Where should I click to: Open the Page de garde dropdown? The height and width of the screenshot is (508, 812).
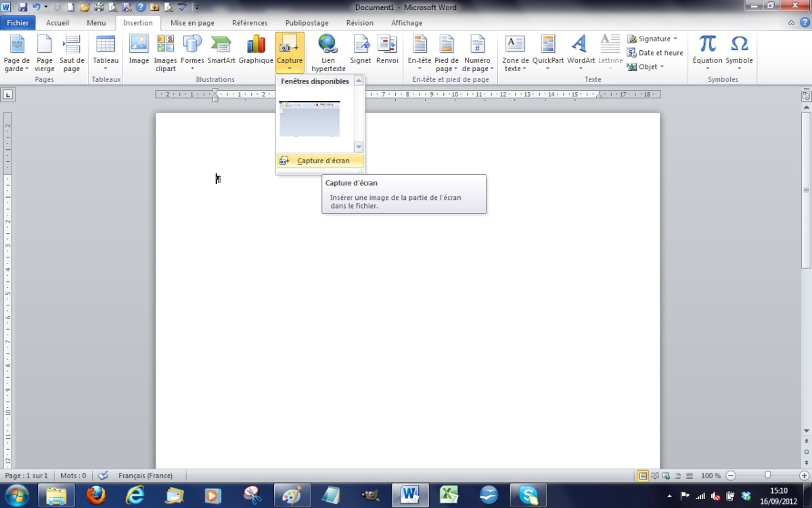[17, 54]
